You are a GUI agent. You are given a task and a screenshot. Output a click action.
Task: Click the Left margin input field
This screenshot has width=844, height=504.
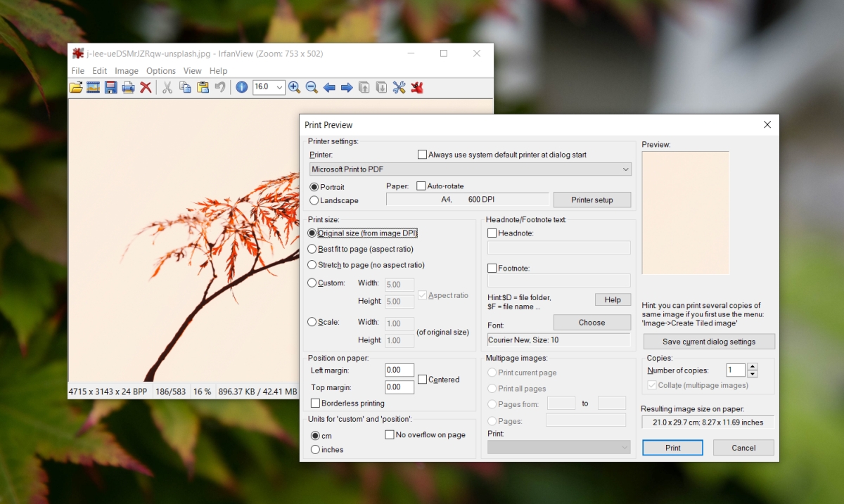[399, 370]
